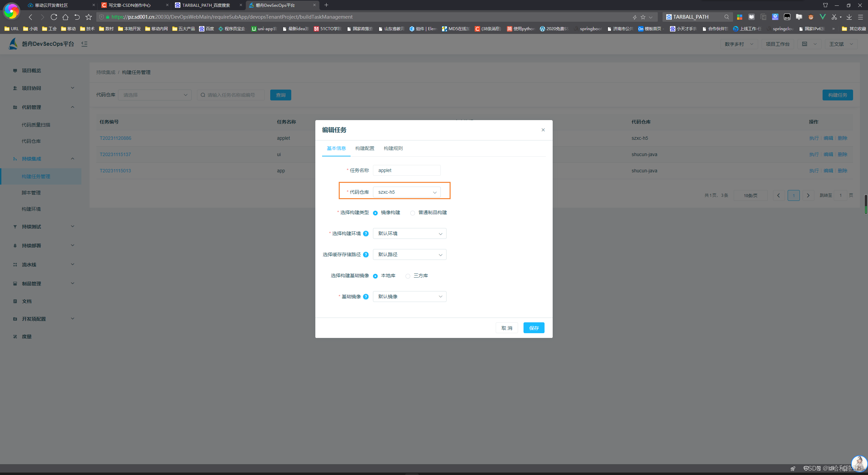Select the 镜像构建 radio button
868x475 pixels.
[x=375, y=213]
